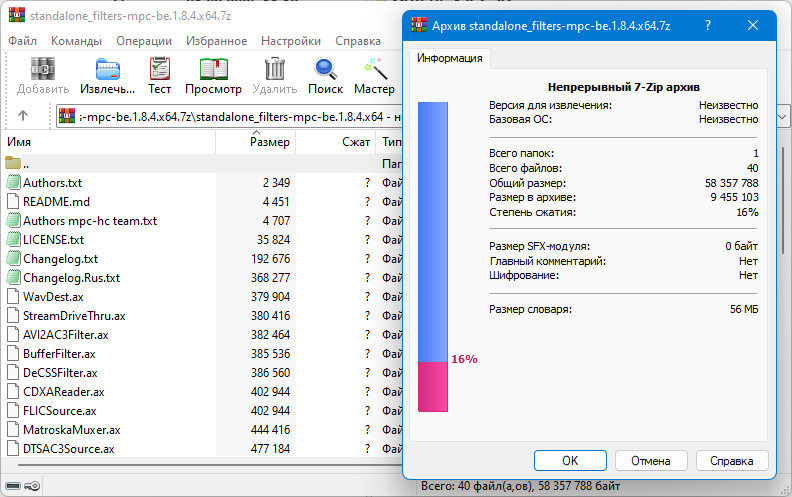This screenshot has height=497, width=792.
Task: Click the archive icon in the address bar
Action: (67, 116)
